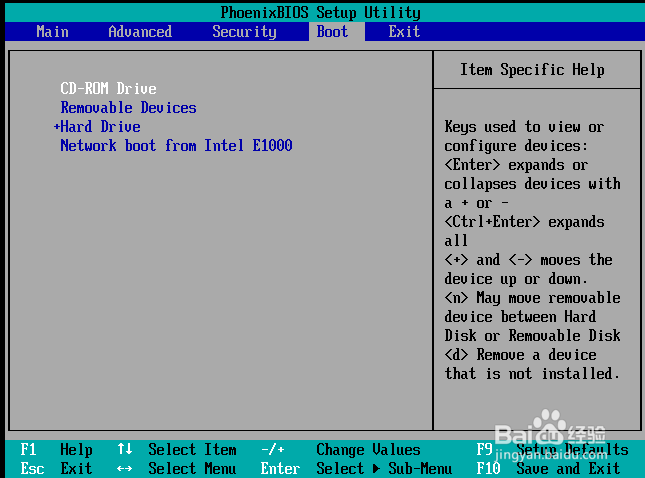
Task: Click the PhoenixBIOS Setup Utility title
Action: coord(320,12)
